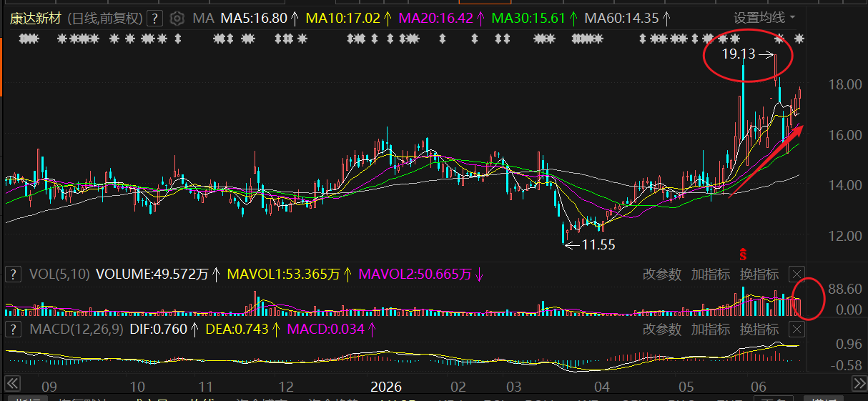Click 换指标 in the VOL panel
This screenshot has height=401, width=868.
[x=759, y=274]
